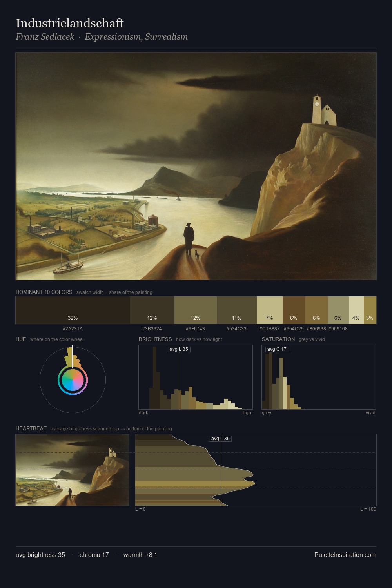Click the hex label '#654C29'

tap(294, 329)
